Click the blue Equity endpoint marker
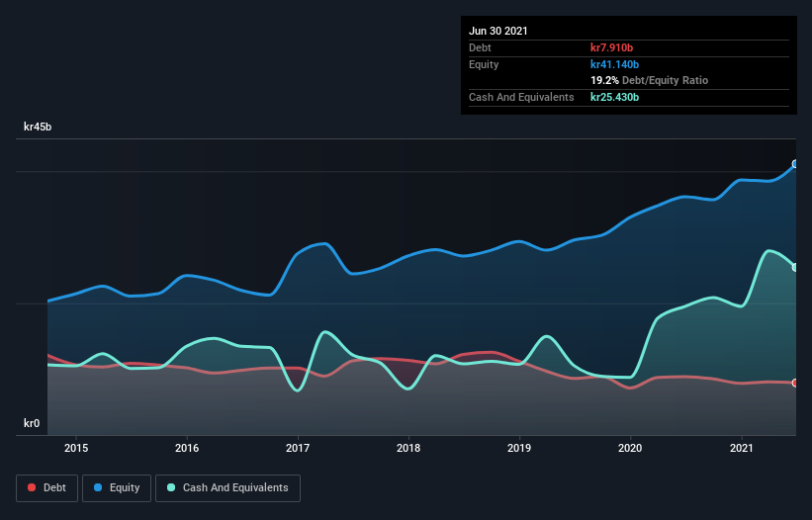This screenshot has height=520, width=812. [795, 164]
